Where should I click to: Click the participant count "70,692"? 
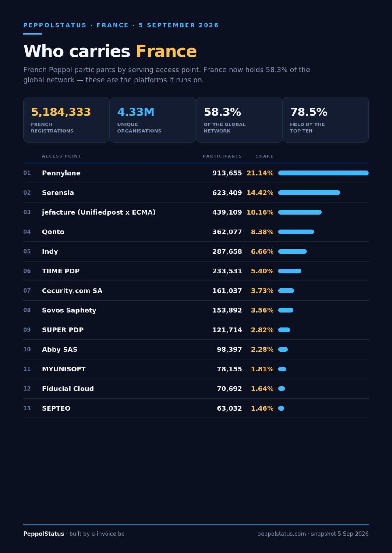230,389
